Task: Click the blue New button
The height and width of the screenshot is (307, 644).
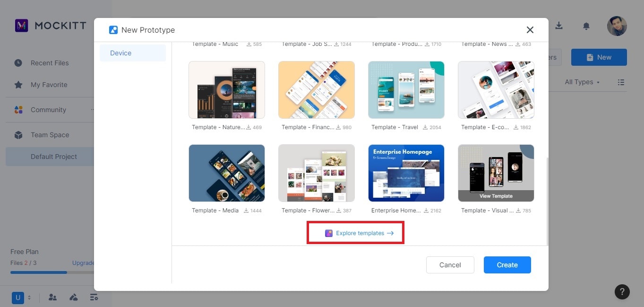Action: 599,57
